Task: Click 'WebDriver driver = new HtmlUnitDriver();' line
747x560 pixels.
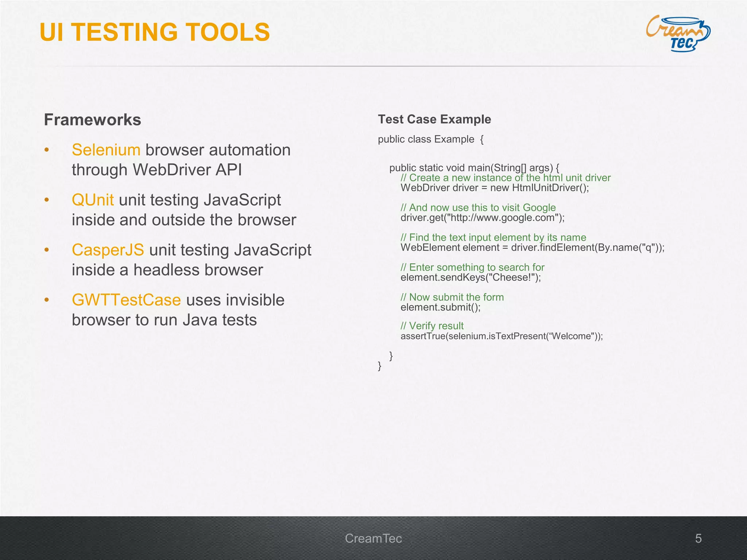Action: [x=495, y=188]
